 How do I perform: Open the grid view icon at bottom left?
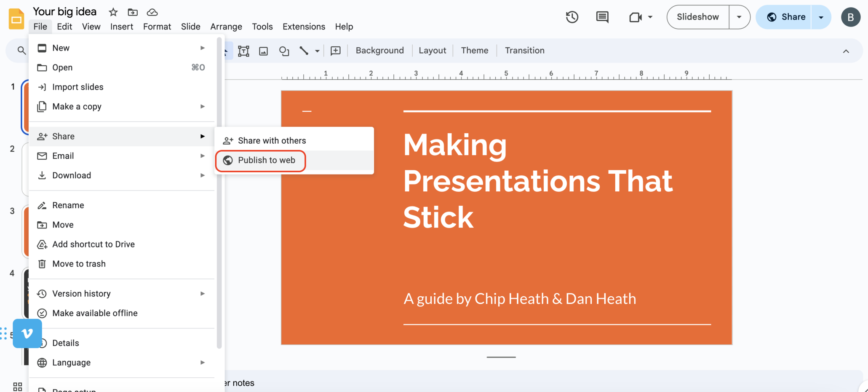[x=18, y=387]
